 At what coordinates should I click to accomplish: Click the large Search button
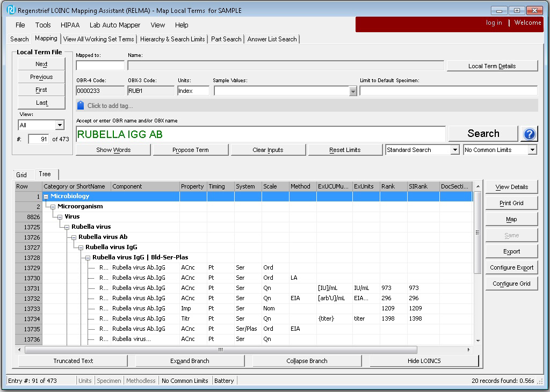483,134
